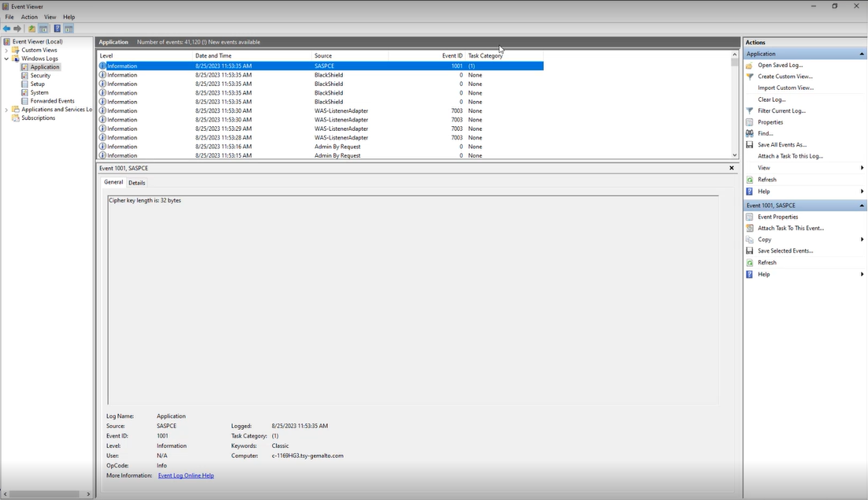Open the Event Log Online Help link
Screen dimensions: 868x500
[186, 476]
